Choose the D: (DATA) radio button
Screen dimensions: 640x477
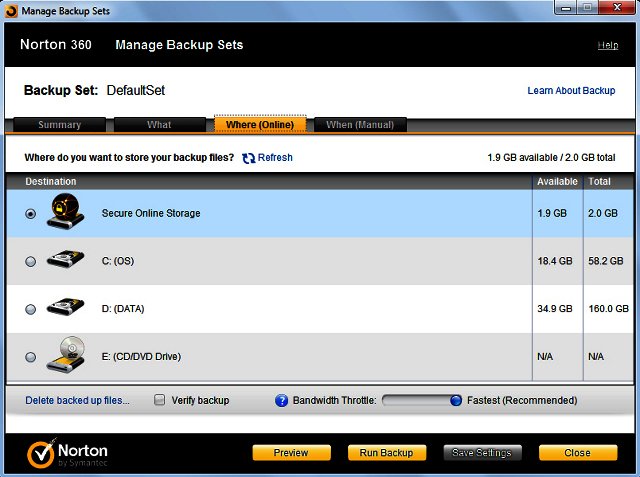31,309
